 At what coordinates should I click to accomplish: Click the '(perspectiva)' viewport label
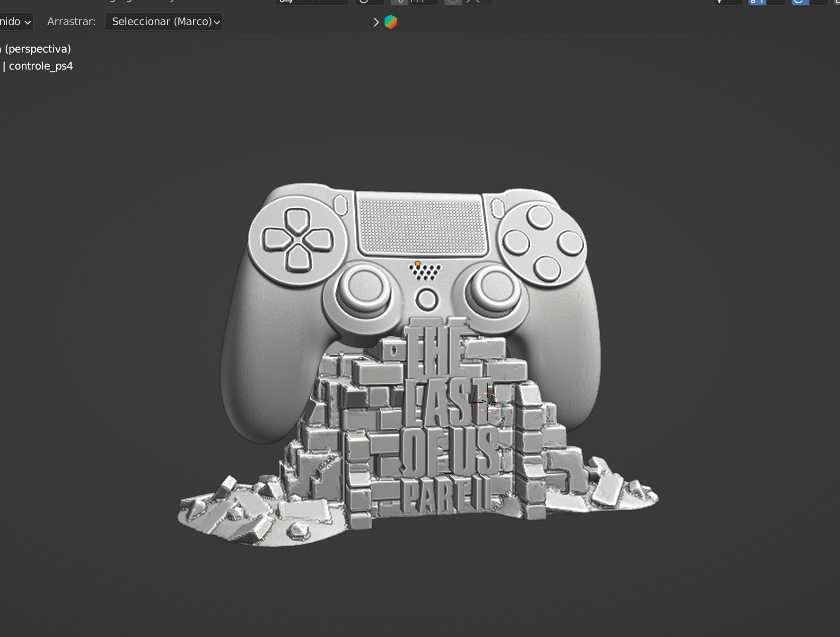[38, 49]
